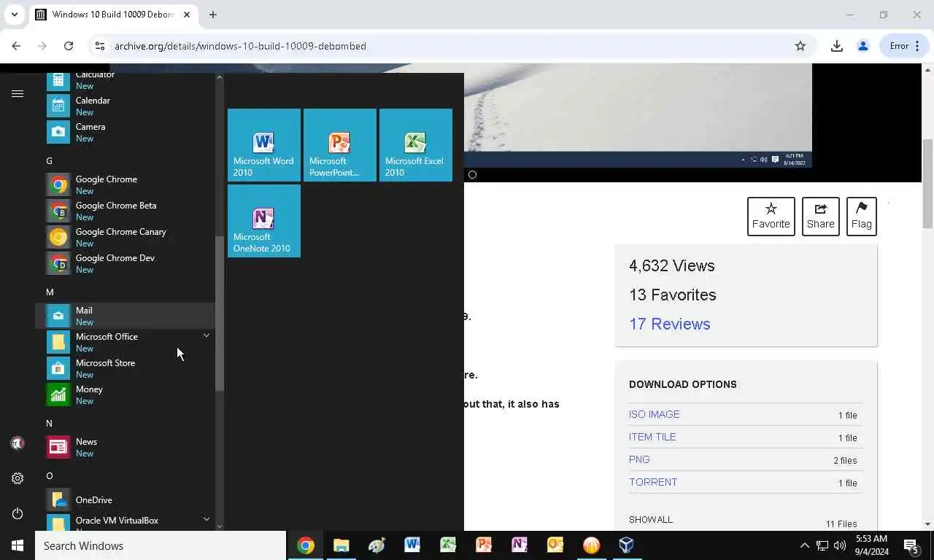Open Microsoft Excel 2010 tile
Screen dimensions: 934x560
pyautogui.click(x=416, y=145)
